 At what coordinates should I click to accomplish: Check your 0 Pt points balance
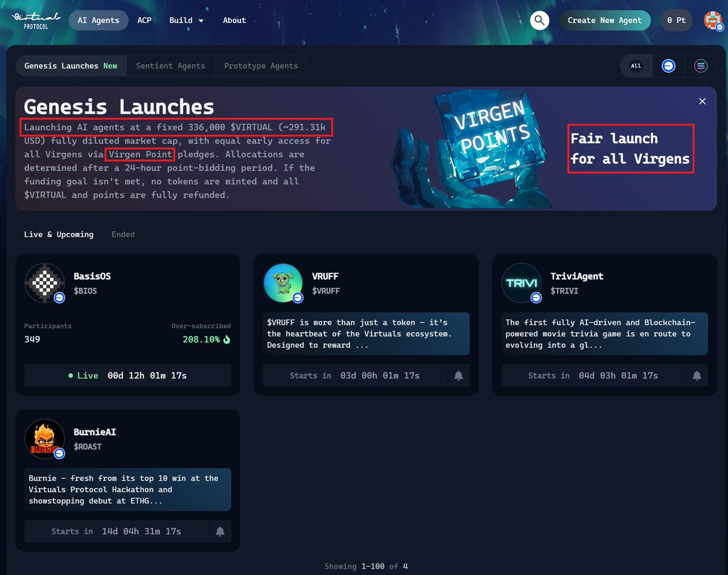pos(676,20)
